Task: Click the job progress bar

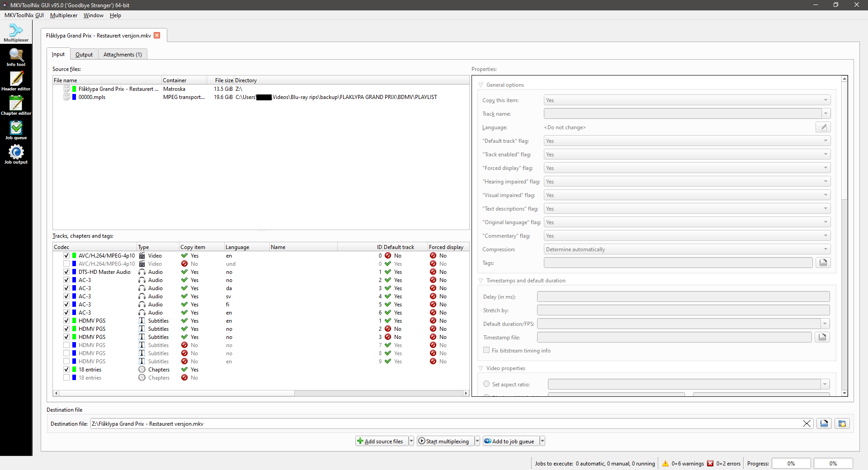Action: pyautogui.click(x=791, y=463)
